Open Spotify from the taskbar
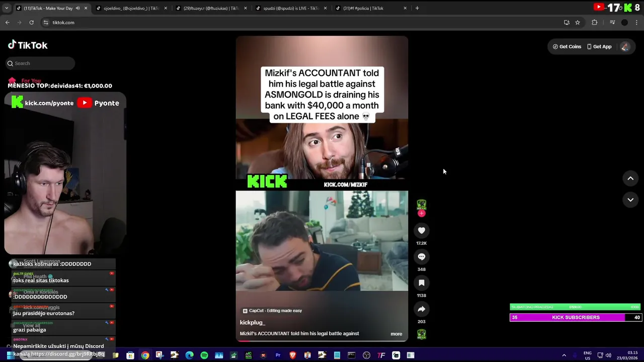 click(x=204, y=355)
